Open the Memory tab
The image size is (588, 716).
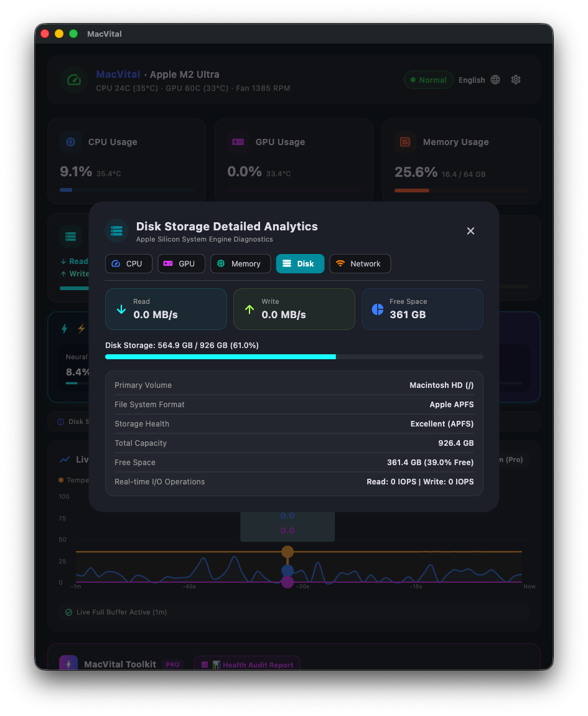241,264
